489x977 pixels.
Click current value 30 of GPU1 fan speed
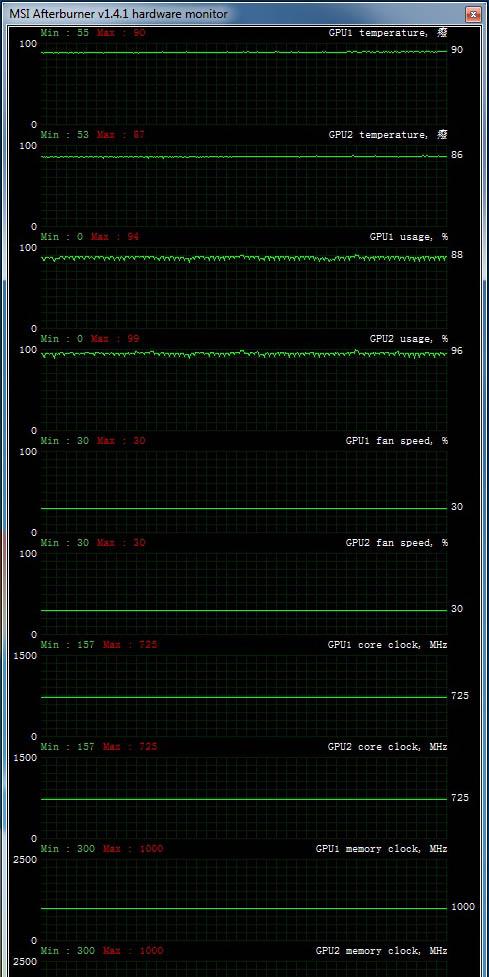pyautogui.click(x=457, y=507)
